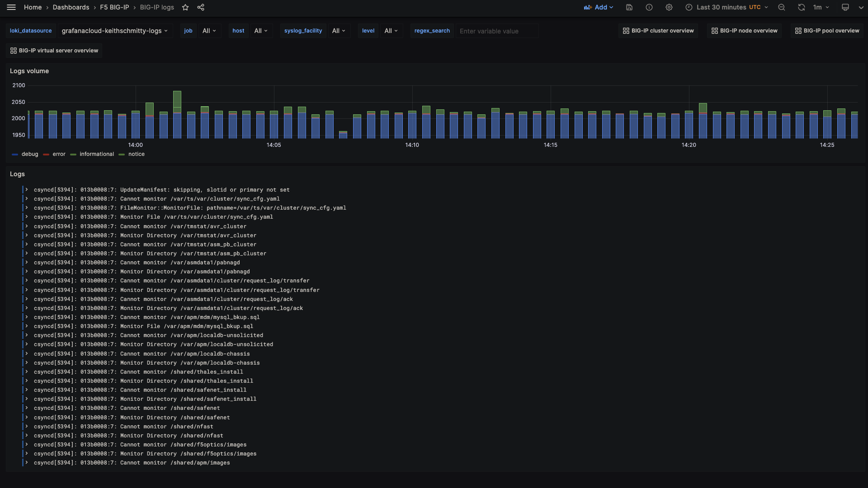This screenshot has width=868, height=488.
Task: Click the regex_search input field
Action: point(496,31)
